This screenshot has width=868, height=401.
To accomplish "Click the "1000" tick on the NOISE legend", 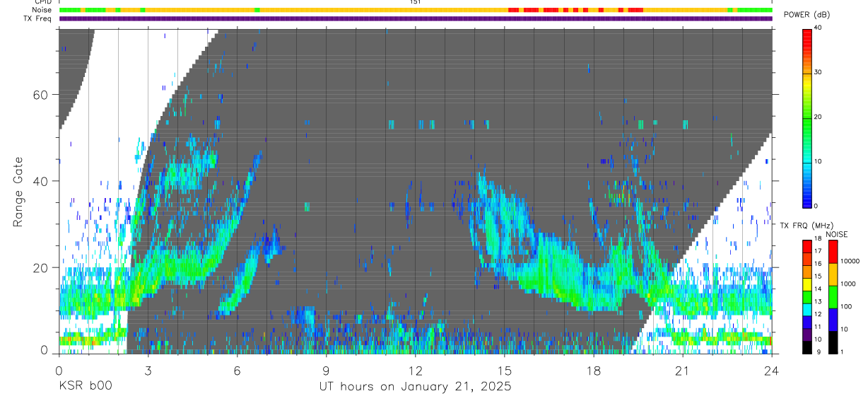I will (x=849, y=284).
